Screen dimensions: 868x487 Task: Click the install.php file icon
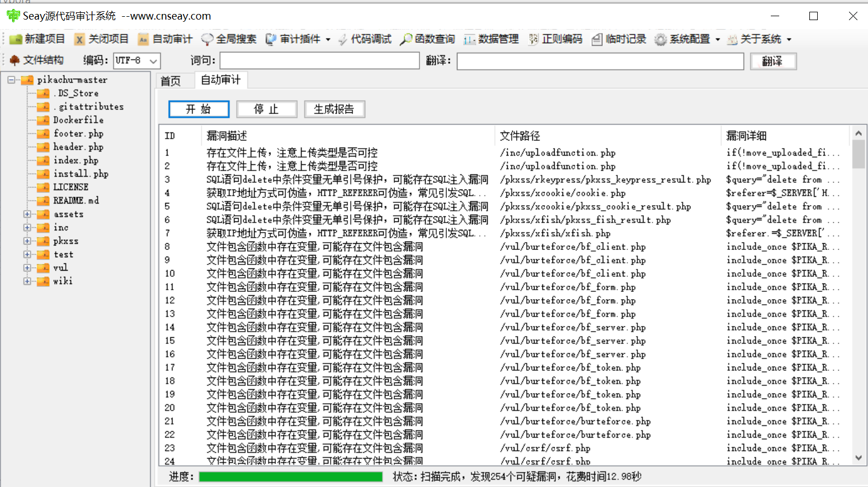(x=43, y=174)
